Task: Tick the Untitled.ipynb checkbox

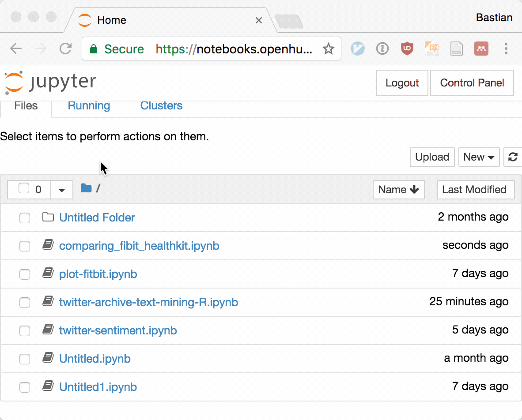Action: (x=25, y=359)
